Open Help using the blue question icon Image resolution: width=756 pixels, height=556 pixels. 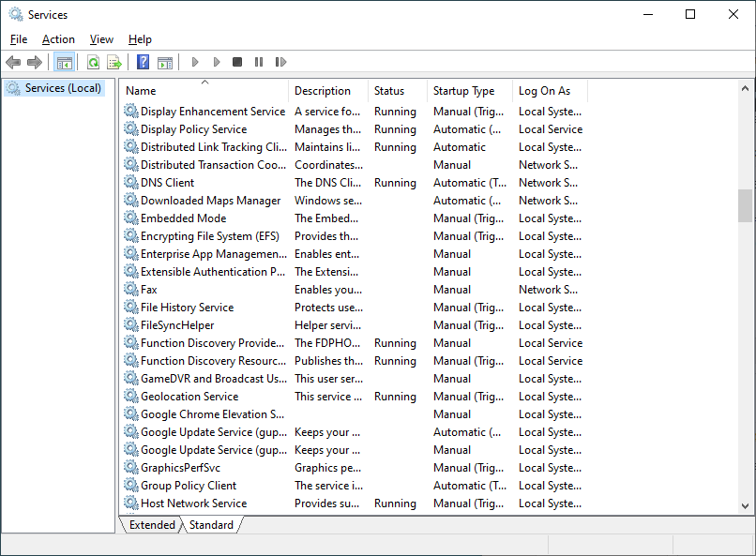click(143, 62)
